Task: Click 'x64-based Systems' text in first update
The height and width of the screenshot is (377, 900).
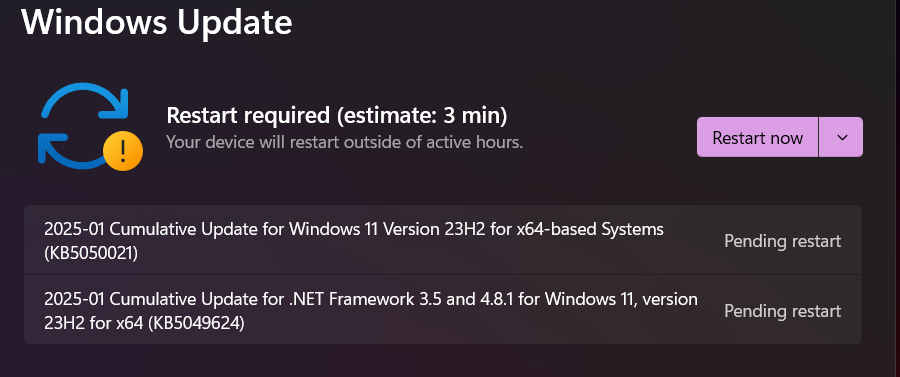Action: click(x=589, y=229)
